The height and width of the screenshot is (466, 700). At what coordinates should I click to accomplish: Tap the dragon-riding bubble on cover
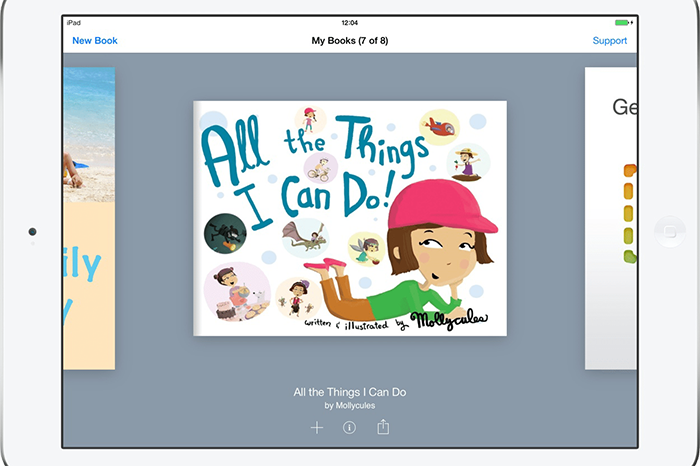(306, 238)
